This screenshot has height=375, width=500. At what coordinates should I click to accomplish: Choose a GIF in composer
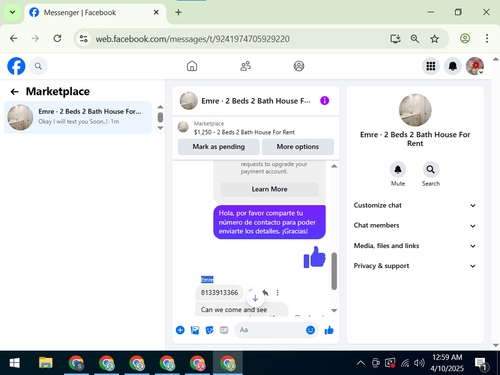[x=224, y=330]
